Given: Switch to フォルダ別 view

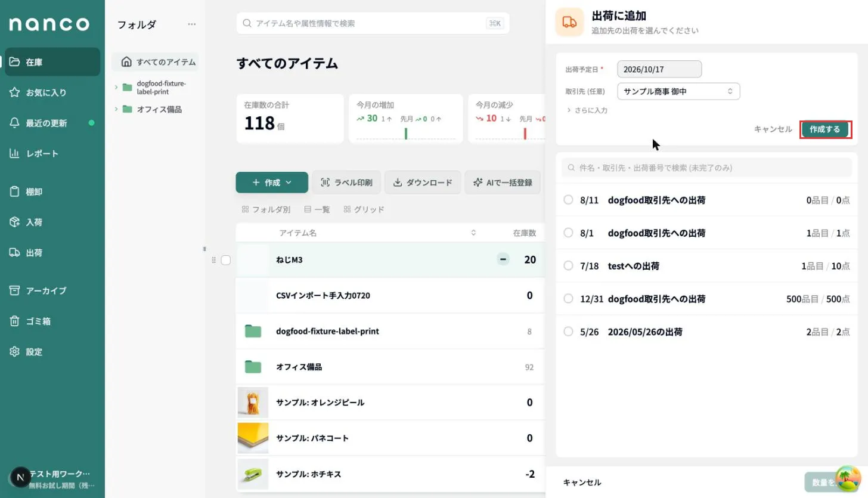Looking at the screenshot, I should tap(266, 209).
